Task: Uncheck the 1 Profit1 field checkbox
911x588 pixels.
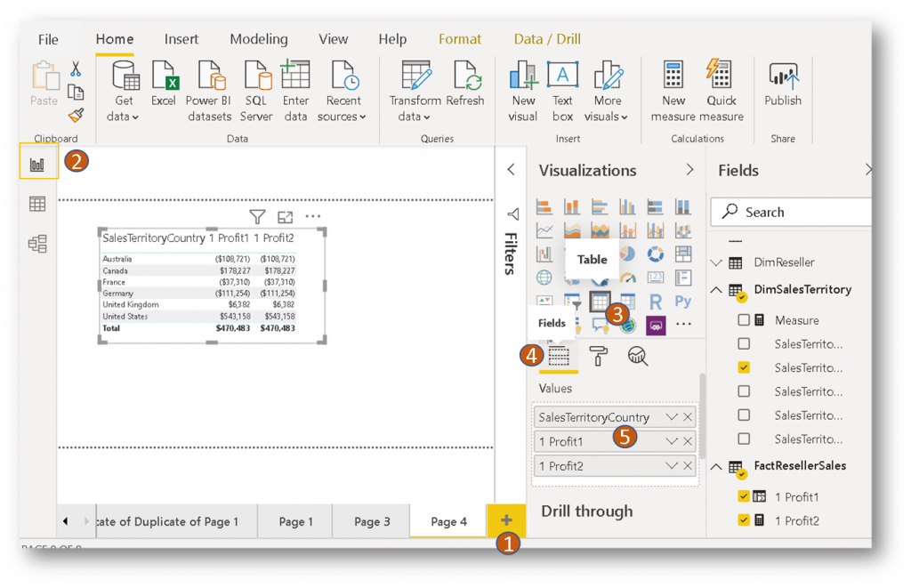Action: pyautogui.click(x=744, y=497)
